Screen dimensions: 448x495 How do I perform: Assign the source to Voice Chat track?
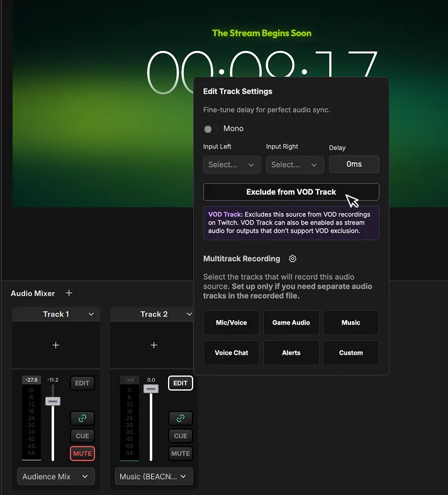(232, 353)
